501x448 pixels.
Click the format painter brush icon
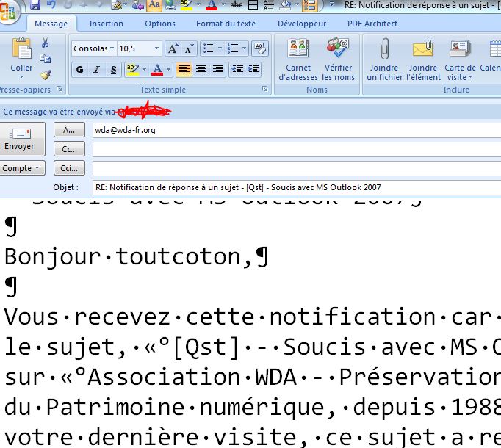46,74
